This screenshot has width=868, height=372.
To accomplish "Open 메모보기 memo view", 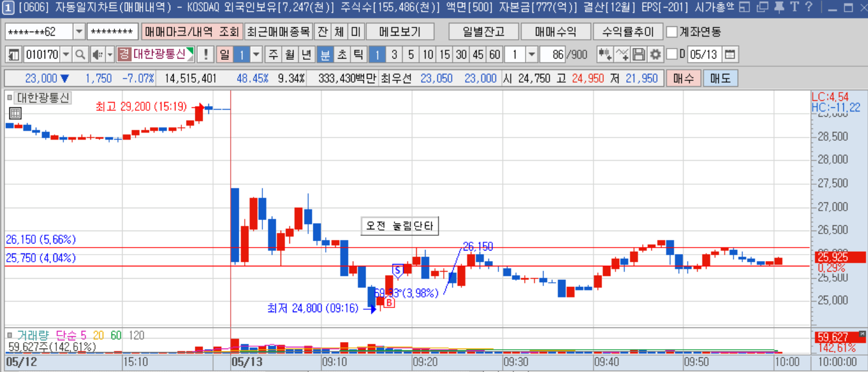I will [400, 32].
